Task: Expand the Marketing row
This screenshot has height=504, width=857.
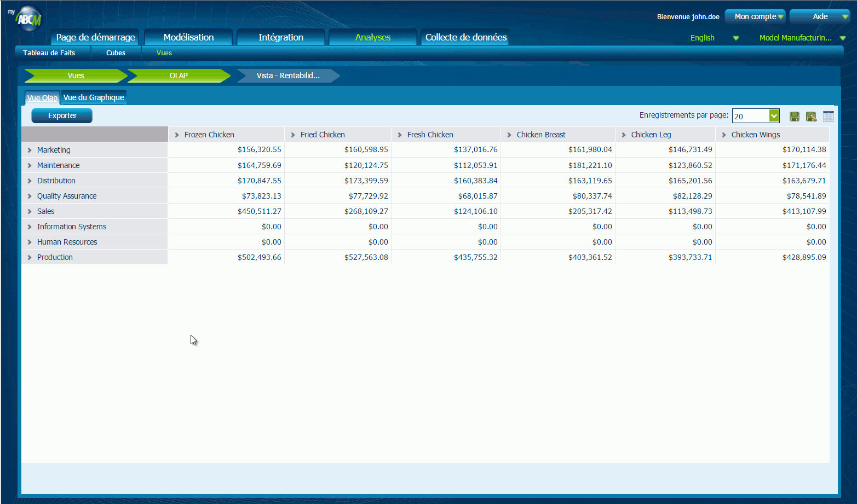Action: click(30, 150)
